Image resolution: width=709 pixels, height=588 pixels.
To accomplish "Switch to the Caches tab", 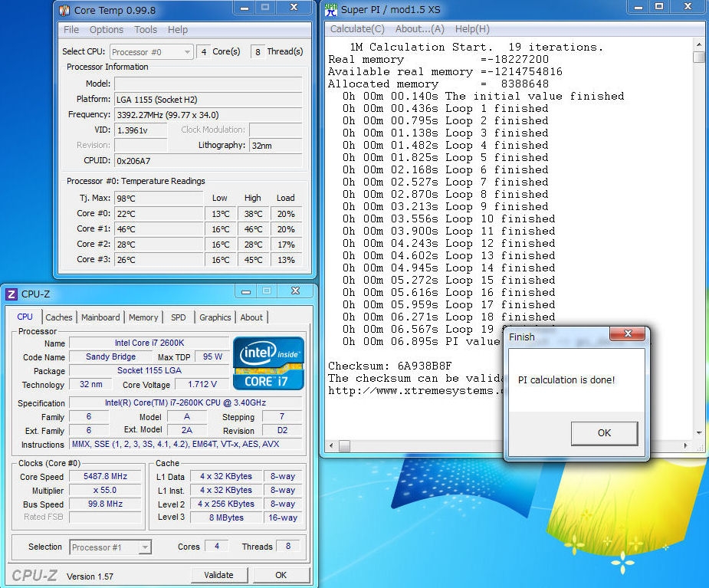I will pyautogui.click(x=59, y=317).
